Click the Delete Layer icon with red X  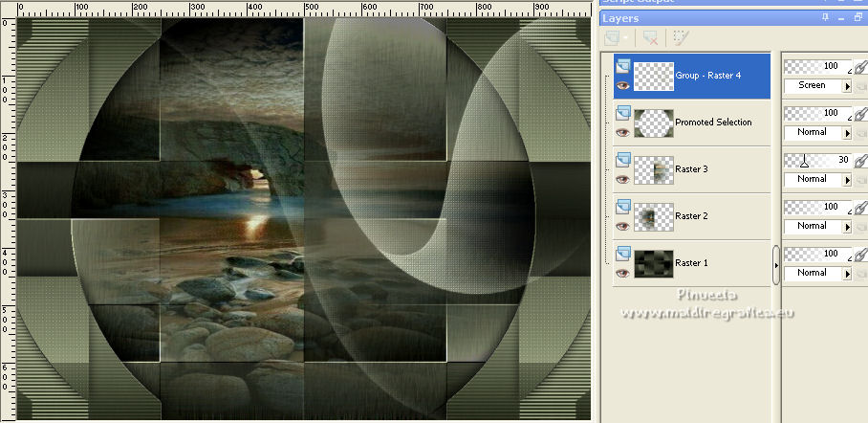coord(650,37)
